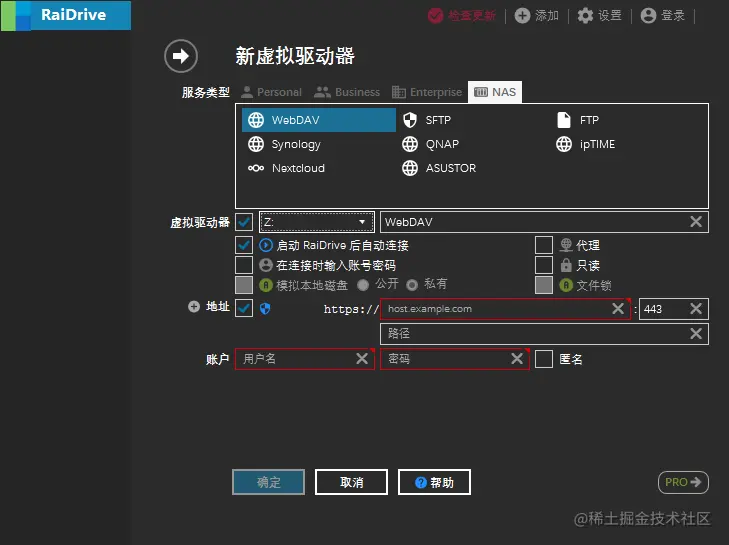729x545 pixels.
Task: Click the RaiDrive logo
Action: click(x=66, y=15)
